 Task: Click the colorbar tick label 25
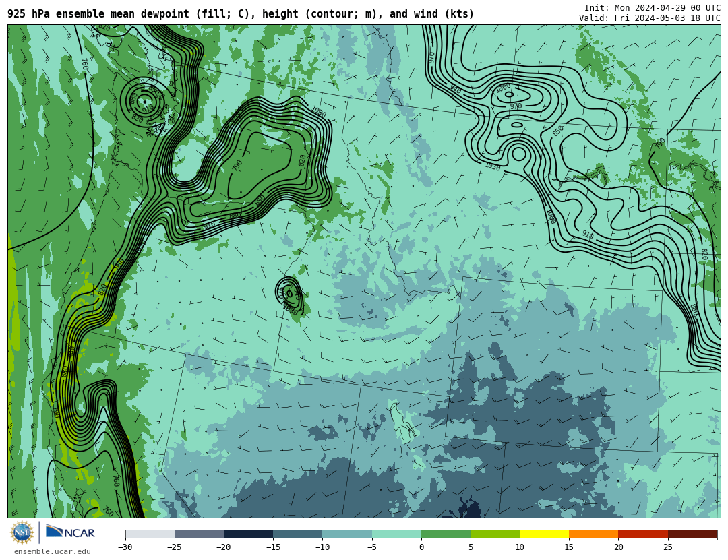click(667, 547)
